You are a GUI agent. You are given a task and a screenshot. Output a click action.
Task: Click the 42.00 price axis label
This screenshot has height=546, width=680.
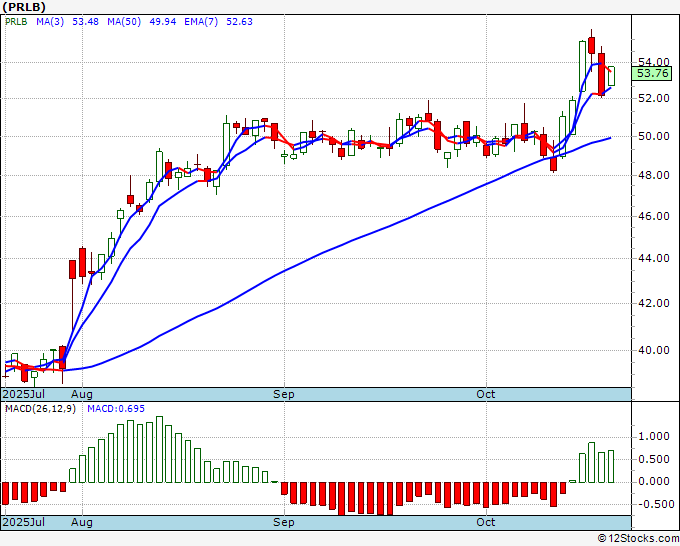[x=653, y=303]
